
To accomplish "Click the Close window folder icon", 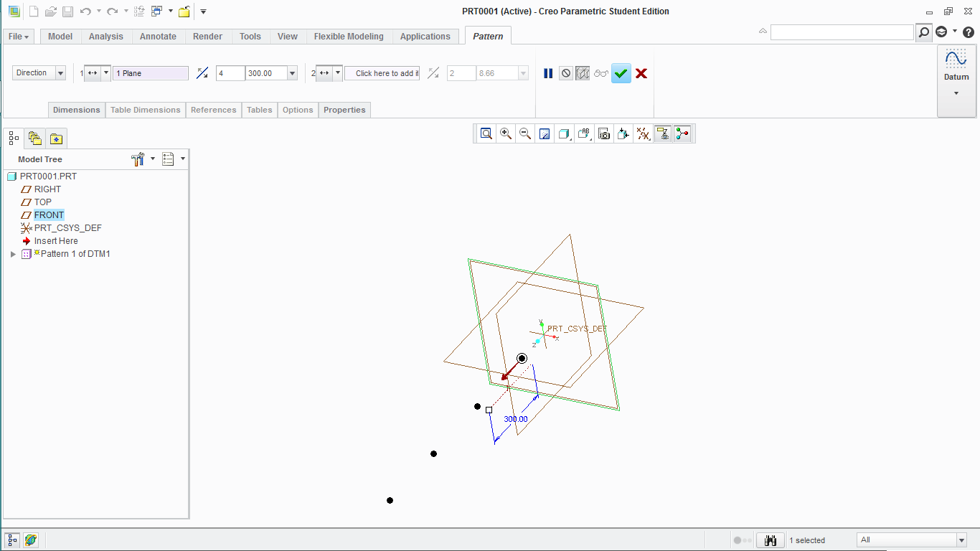I will (184, 11).
